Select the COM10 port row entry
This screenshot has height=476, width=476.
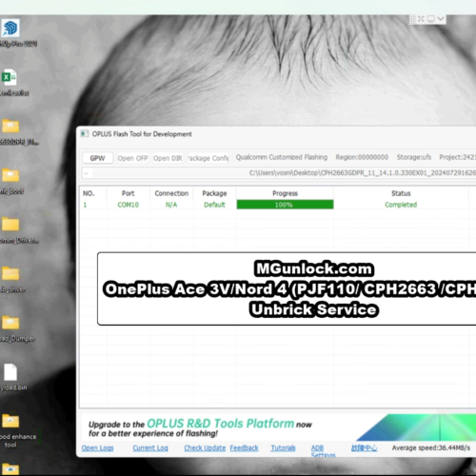(x=129, y=205)
